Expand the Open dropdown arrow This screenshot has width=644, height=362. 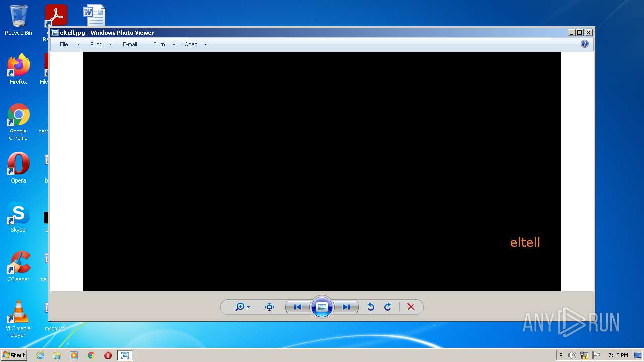click(205, 44)
